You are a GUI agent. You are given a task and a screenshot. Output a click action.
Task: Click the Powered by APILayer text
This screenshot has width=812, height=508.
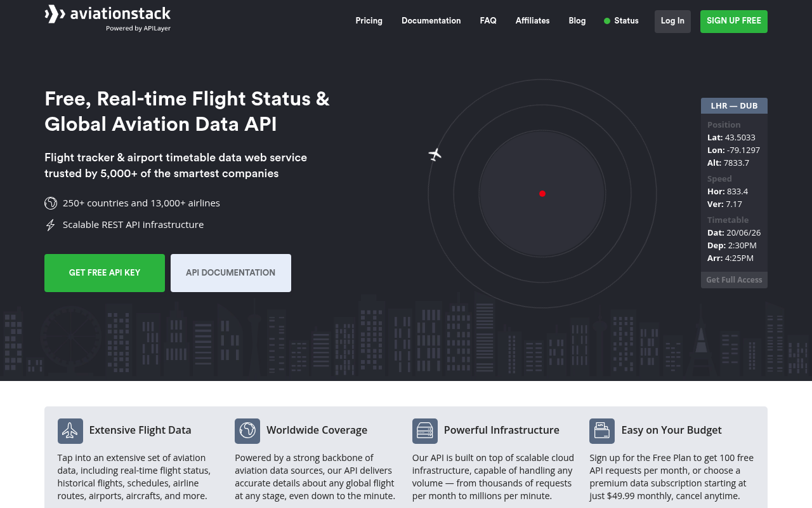click(138, 28)
